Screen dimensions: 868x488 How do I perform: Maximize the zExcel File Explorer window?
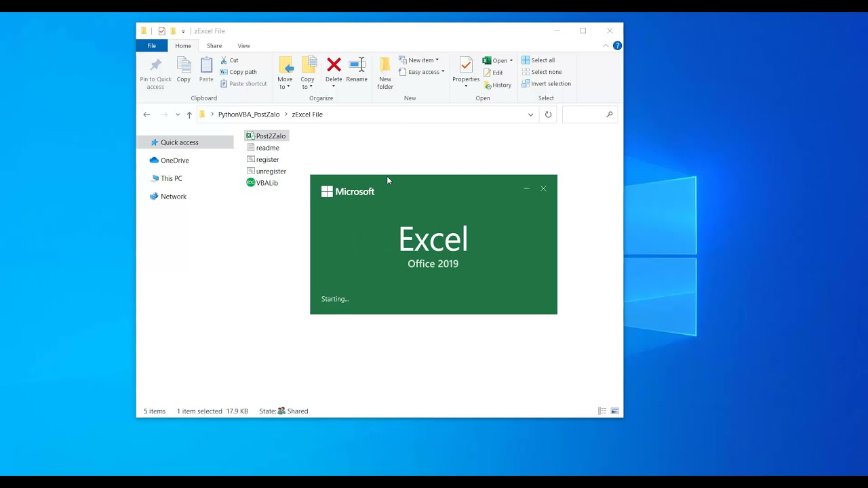[x=583, y=31]
